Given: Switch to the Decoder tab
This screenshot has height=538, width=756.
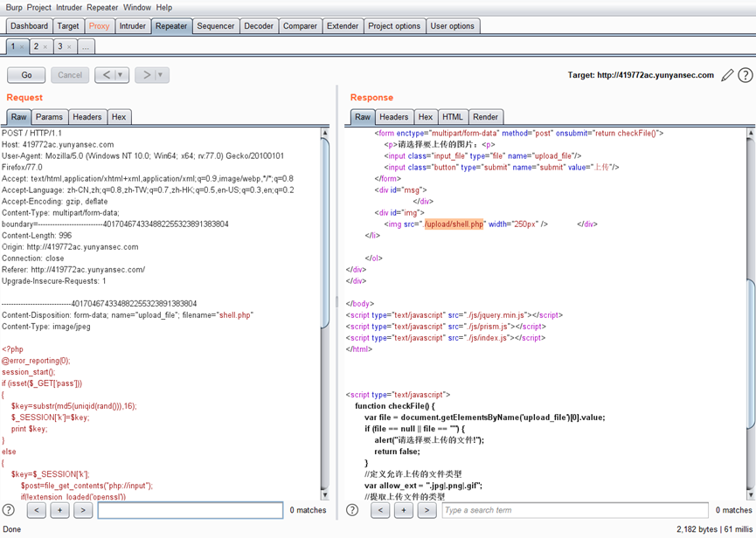Looking at the screenshot, I should tap(259, 26).
